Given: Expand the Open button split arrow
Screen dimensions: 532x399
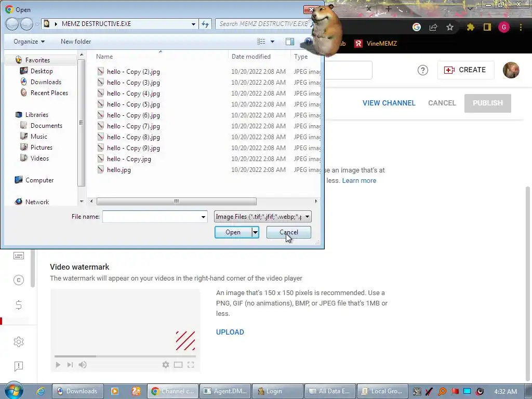Looking at the screenshot, I should (x=255, y=232).
